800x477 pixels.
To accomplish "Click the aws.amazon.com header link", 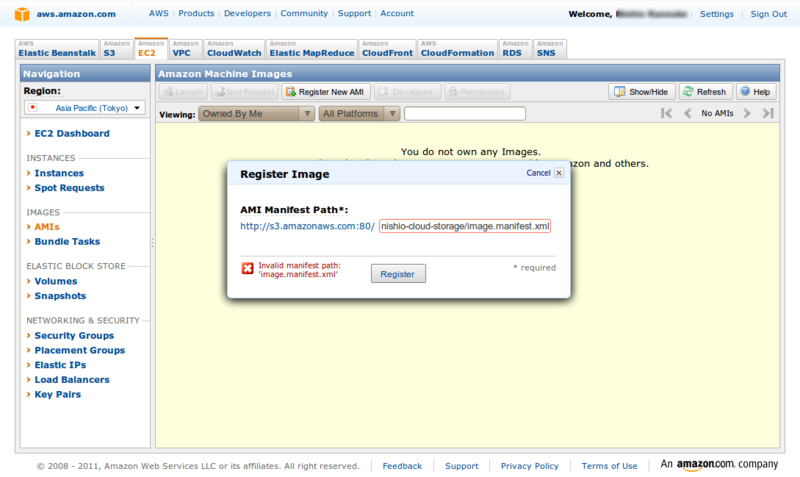I will click(x=76, y=14).
